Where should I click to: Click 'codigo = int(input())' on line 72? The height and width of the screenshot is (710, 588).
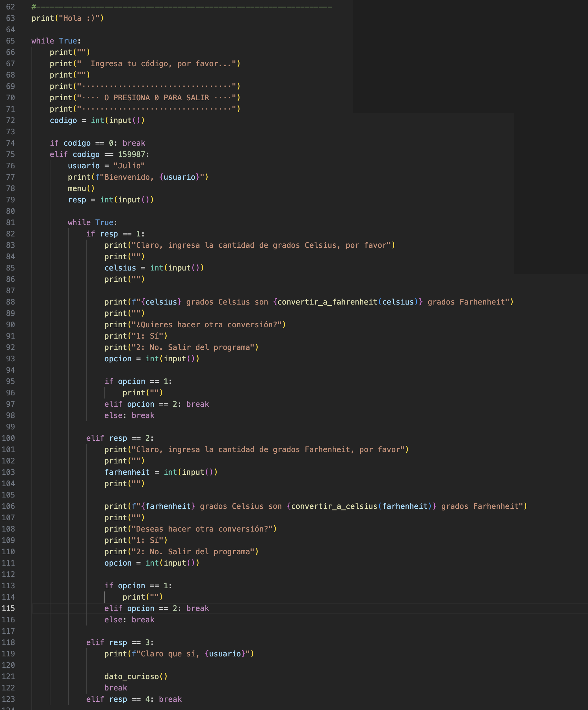click(97, 120)
